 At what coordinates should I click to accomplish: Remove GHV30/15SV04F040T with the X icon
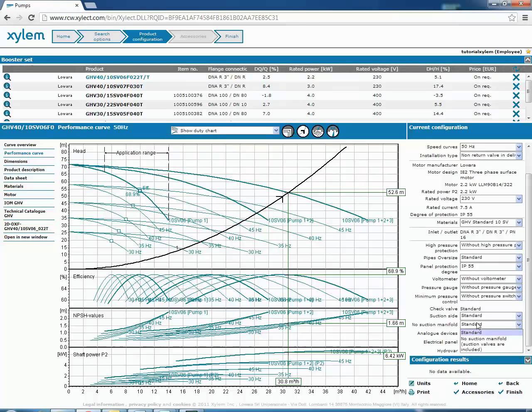tap(516, 96)
